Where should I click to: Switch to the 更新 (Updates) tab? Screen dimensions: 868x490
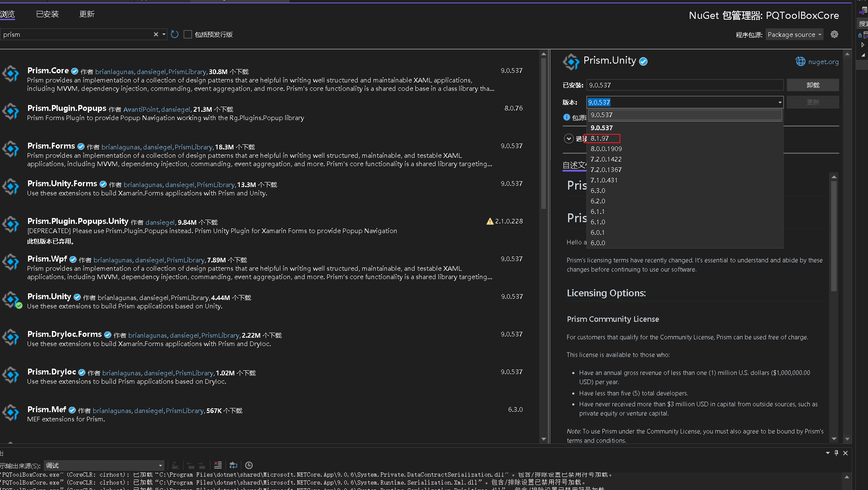click(x=87, y=14)
